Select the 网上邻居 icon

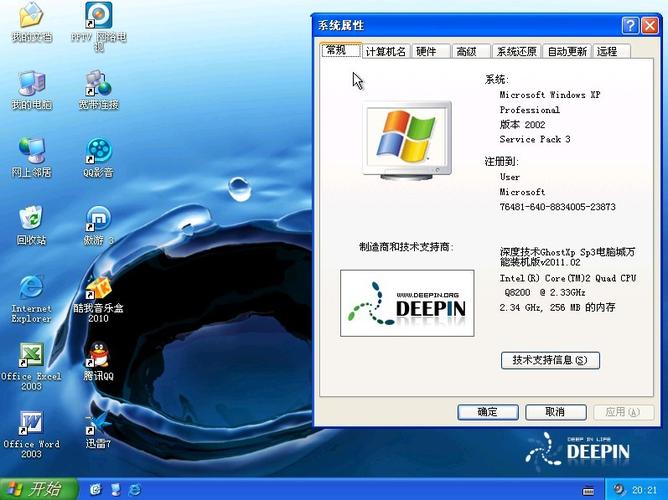(x=32, y=158)
